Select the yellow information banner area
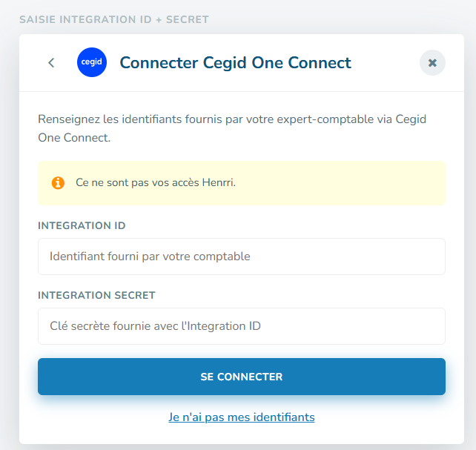Viewport: 476px width, 450px height. pos(242,183)
